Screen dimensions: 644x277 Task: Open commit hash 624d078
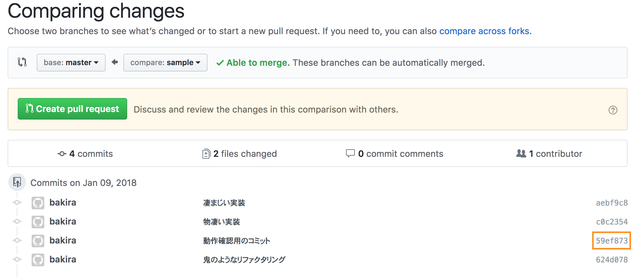pos(612,260)
